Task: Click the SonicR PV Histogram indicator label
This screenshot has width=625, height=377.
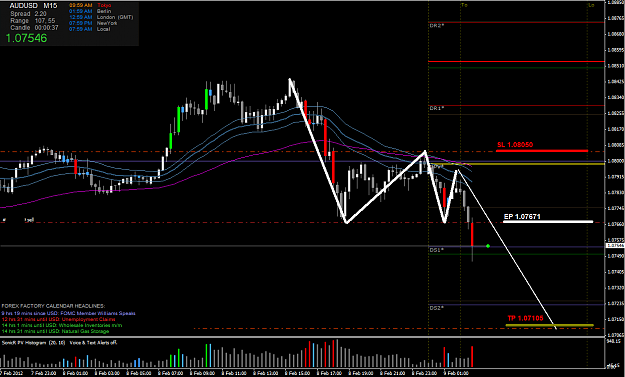Action: click(59, 343)
